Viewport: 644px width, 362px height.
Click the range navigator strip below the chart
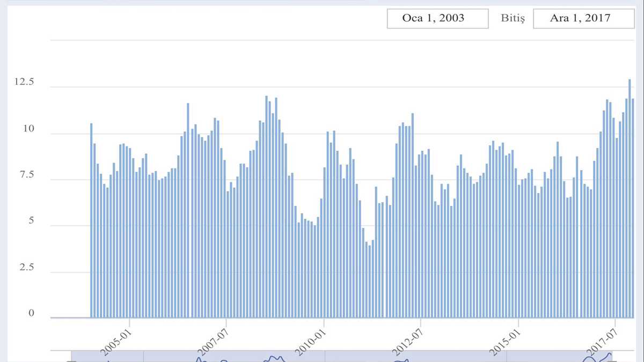click(x=343, y=357)
